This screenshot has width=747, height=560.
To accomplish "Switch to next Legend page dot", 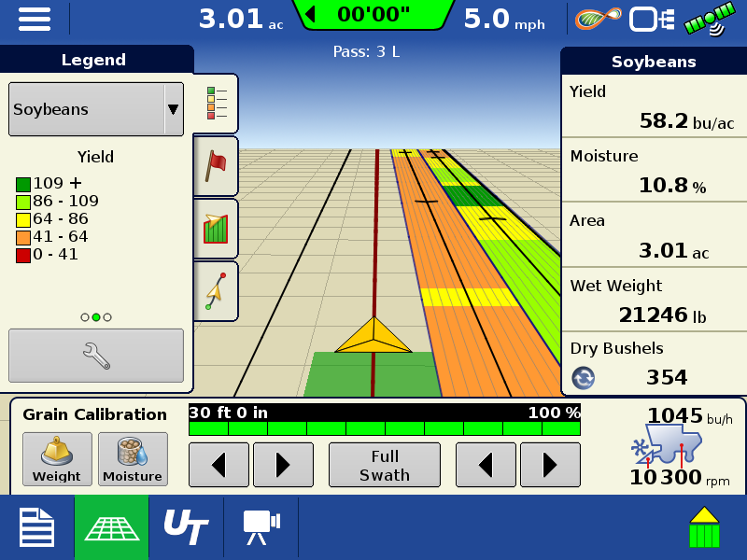I will [107, 317].
